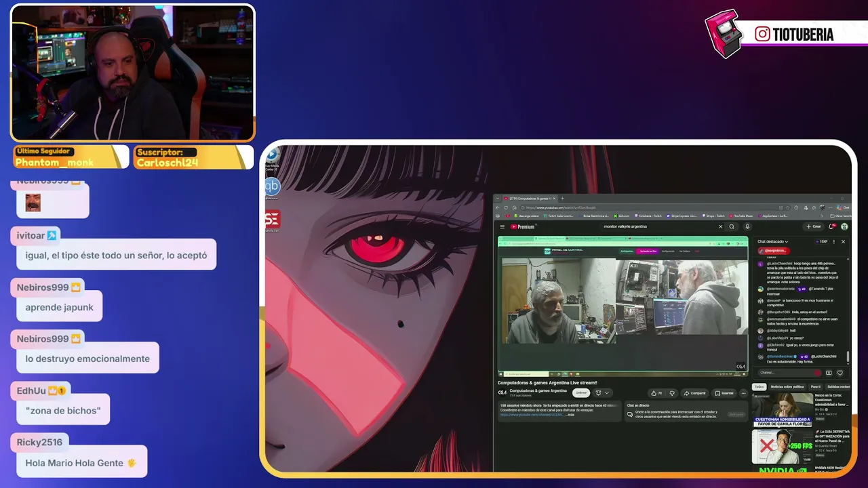Open the browser tab list chevron
Viewport: 868px width, 488px height.
click(x=497, y=199)
